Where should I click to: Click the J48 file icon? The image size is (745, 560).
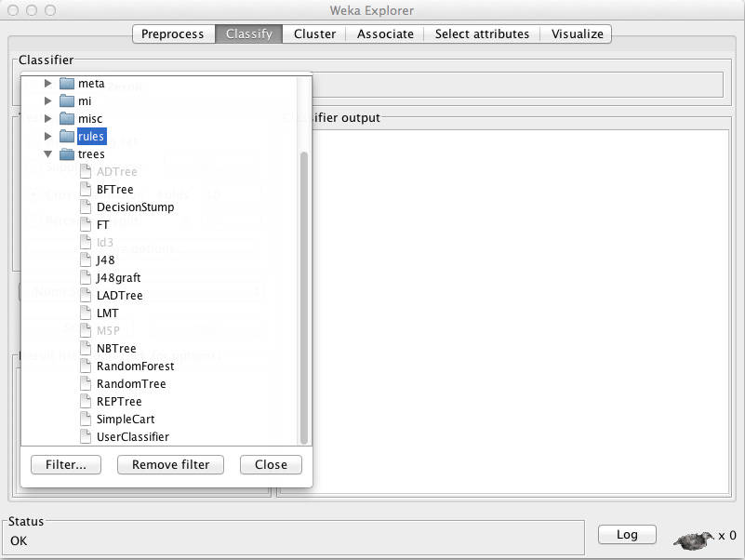pos(86,260)
